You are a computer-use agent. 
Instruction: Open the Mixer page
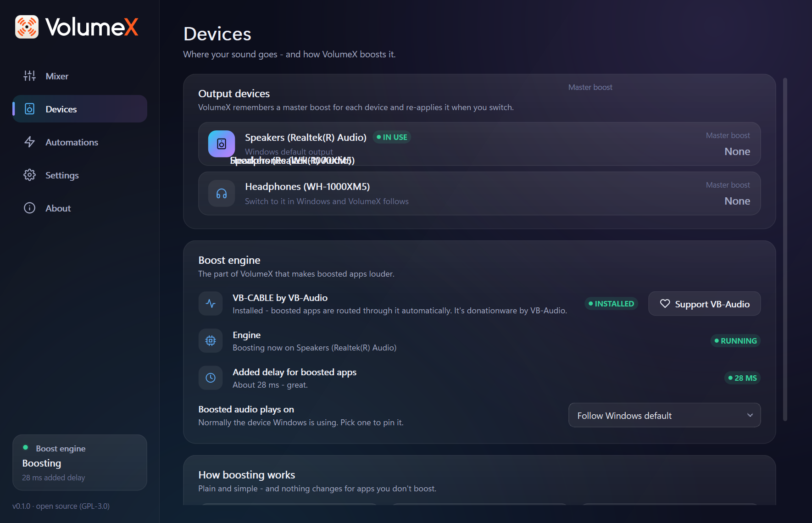(80, 76)
